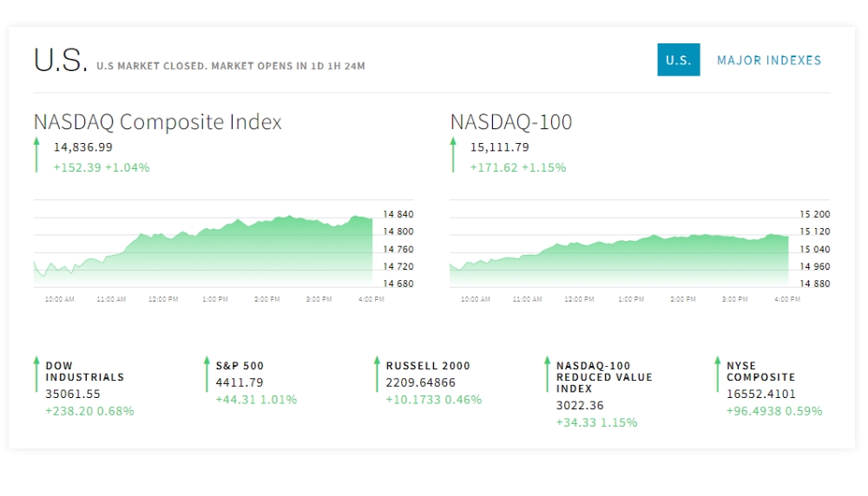Click the change +238.20 0.68%
Viewport: 868px width, 496px height.
[x=89, y=411]
